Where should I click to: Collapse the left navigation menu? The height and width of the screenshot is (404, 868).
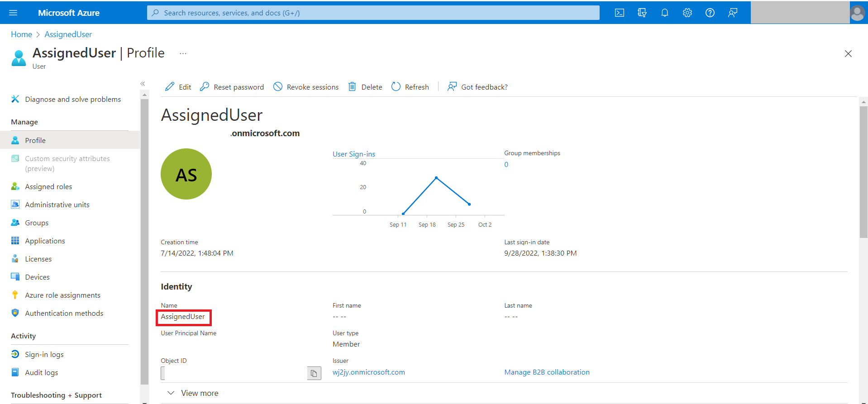143,84
